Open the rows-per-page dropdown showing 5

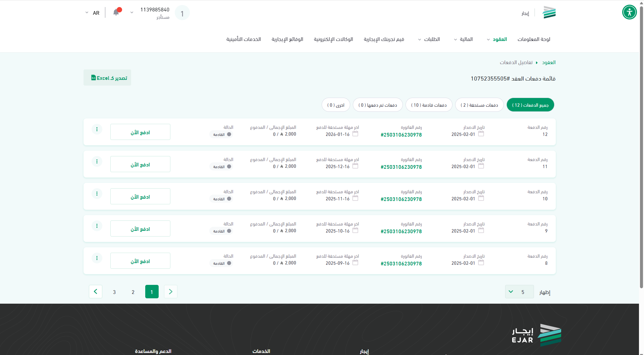pyautogui.click(x=519, y=292)
